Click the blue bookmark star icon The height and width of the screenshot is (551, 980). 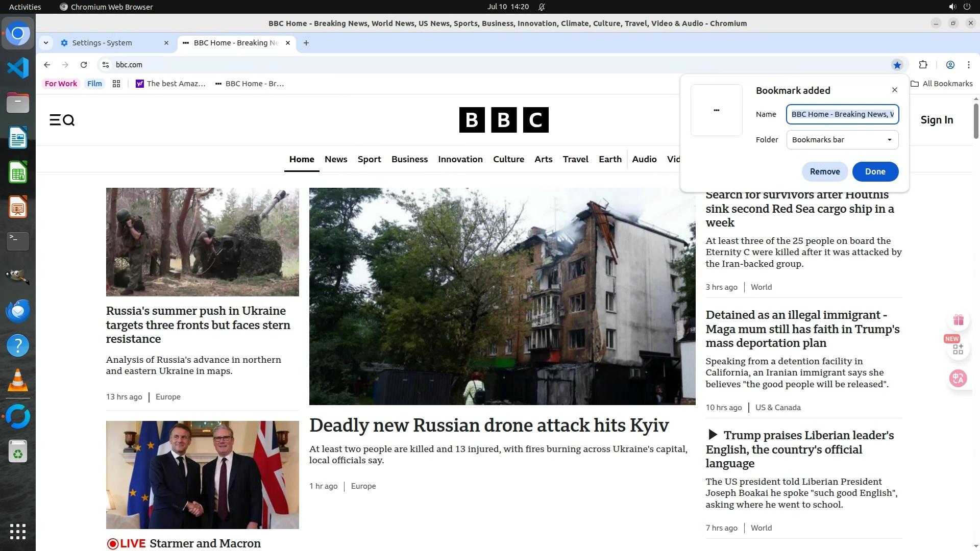coord(897,65)
